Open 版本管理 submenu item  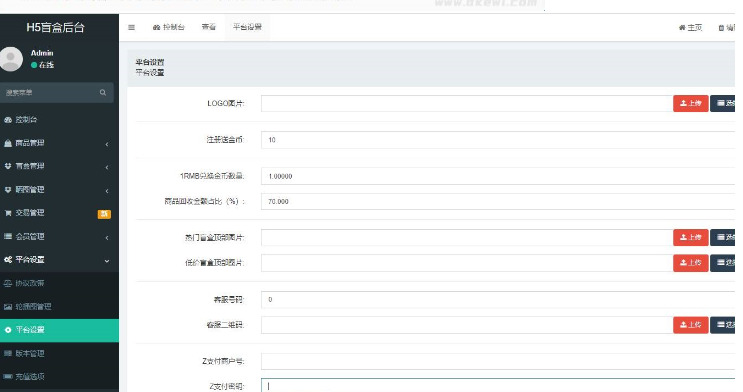coord(59,353)
